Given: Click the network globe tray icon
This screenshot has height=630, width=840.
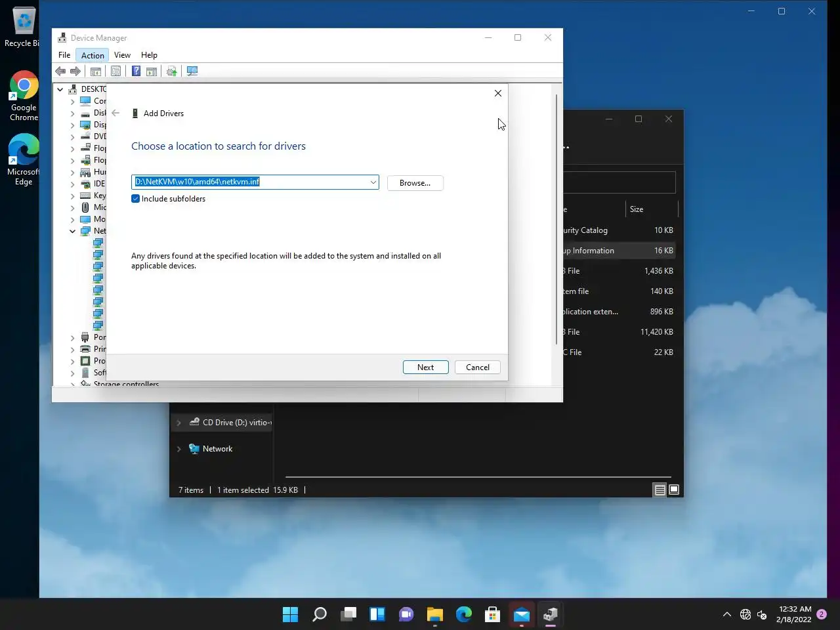Looking at the screenshot, I should [x=745, y=614].
